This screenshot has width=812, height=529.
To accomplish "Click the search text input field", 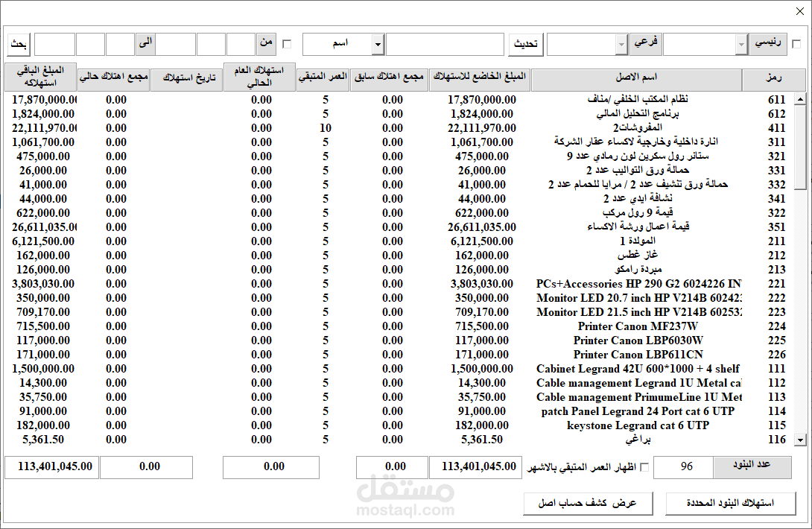I will point(445,45).
